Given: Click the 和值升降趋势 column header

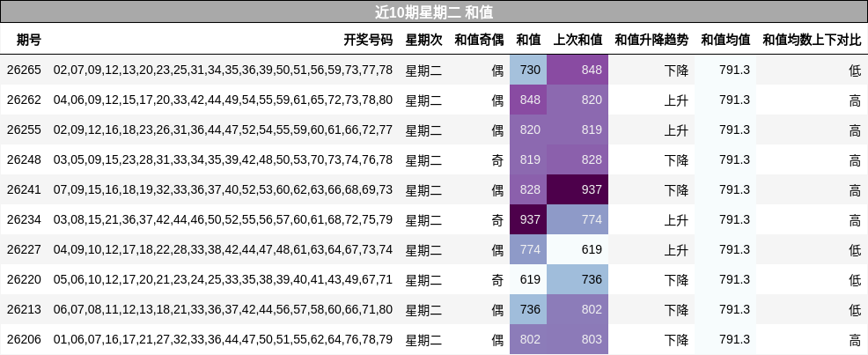Looking at the screenshot, I should [x=651, y=40].
